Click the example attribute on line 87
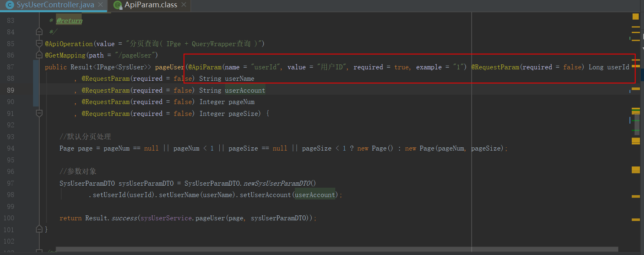This screenshot has width=644, height=255. point(429,67)
